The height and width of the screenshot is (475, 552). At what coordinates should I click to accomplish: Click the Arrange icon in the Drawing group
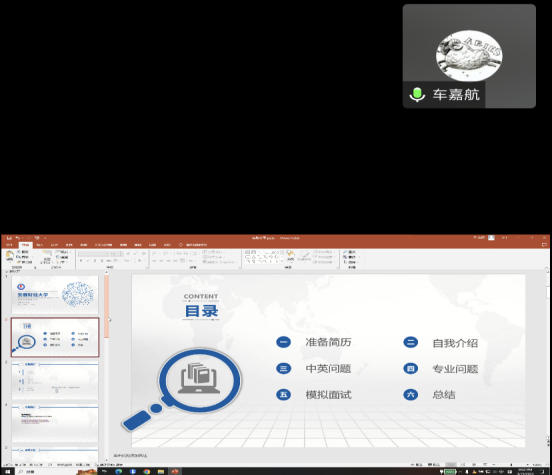point(290,256)
